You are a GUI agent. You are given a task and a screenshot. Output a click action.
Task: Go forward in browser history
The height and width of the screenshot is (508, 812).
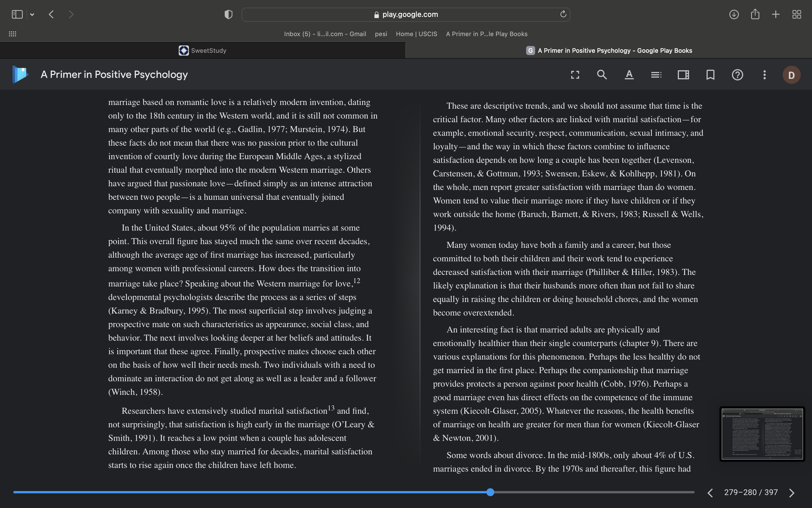click(71, 14)
